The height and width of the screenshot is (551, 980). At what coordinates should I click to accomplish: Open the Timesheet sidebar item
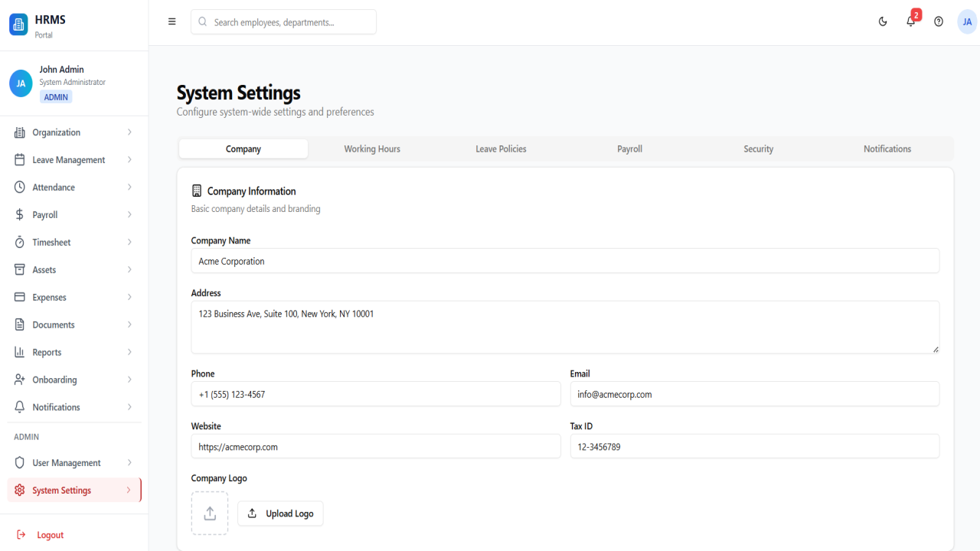tap(74, 243)
